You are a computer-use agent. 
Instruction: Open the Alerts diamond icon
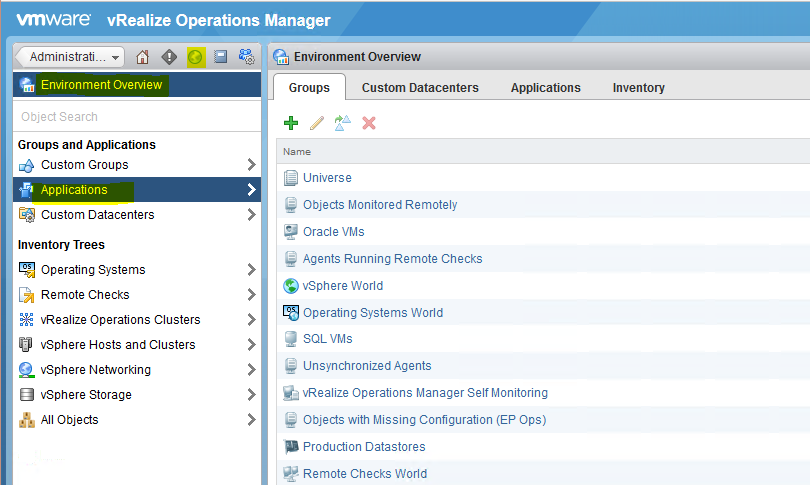pyautogui.click(x=169, y=57)
